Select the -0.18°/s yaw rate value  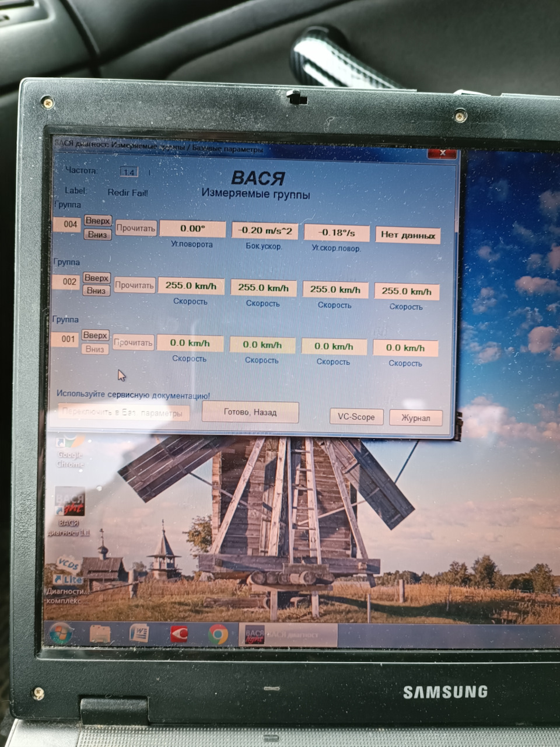[337, 232]
